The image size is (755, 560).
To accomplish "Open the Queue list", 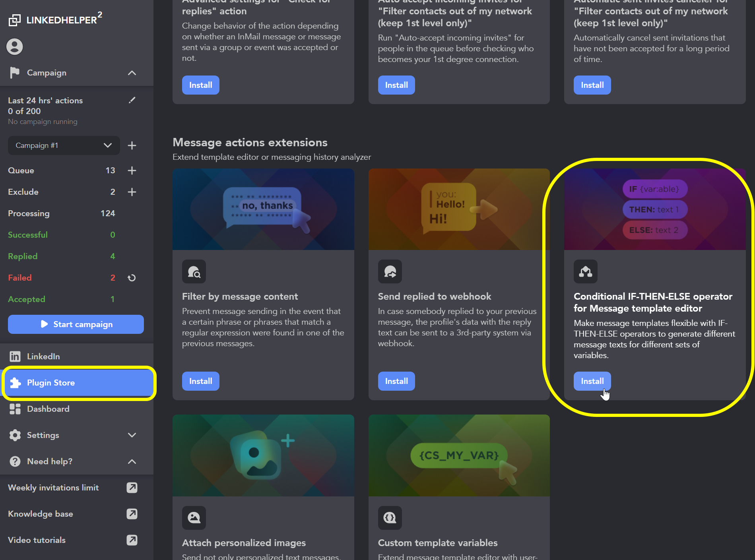I will tap(61, 171).
